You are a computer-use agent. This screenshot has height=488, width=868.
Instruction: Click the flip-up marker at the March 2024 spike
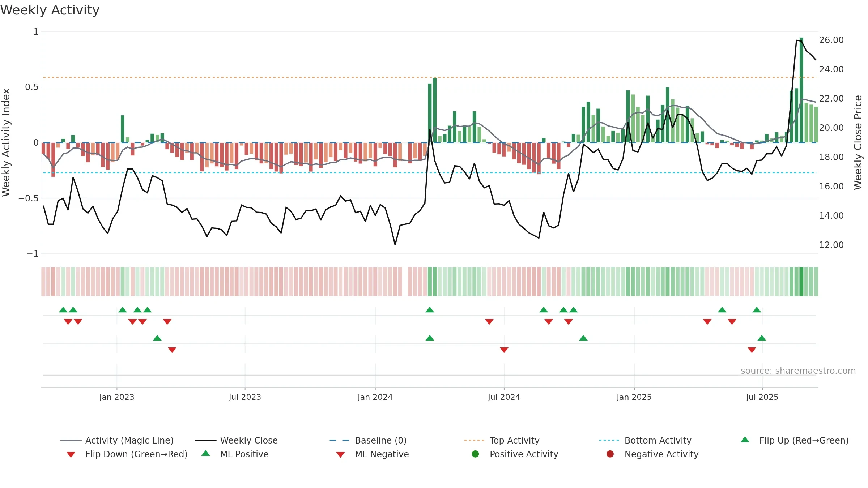pyautogui.click(x=430, y=310)
